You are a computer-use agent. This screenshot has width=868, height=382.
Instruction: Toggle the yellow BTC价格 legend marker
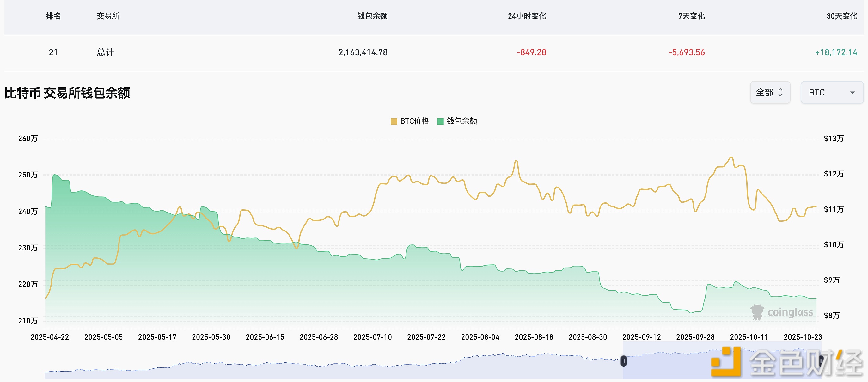pyautogui.click(x=394, y=121)
